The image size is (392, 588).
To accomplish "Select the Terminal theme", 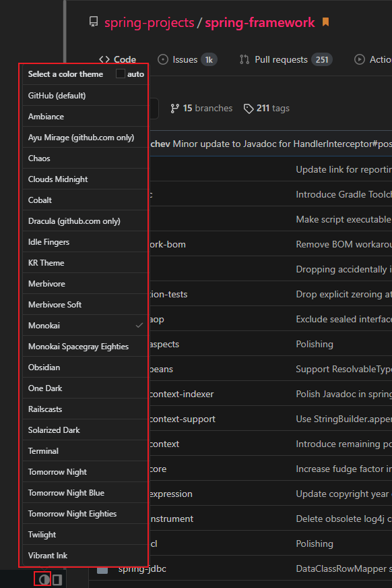I will click(85, 450).
